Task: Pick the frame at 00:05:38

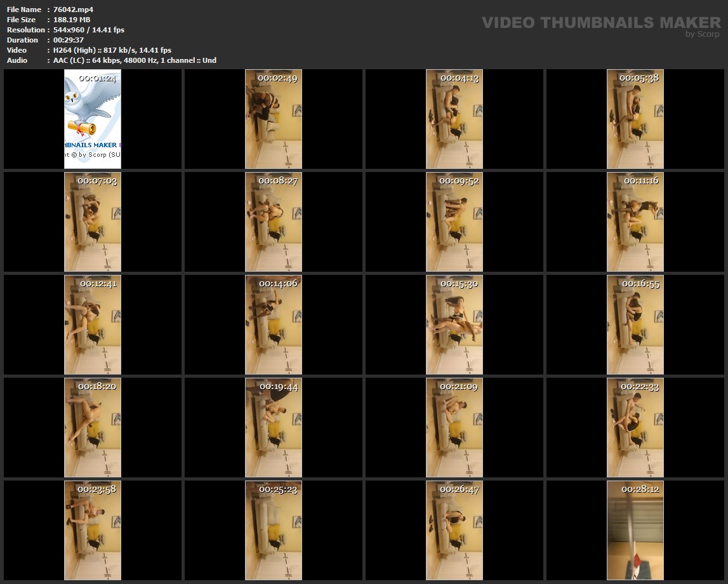Action: pos(635,119)
